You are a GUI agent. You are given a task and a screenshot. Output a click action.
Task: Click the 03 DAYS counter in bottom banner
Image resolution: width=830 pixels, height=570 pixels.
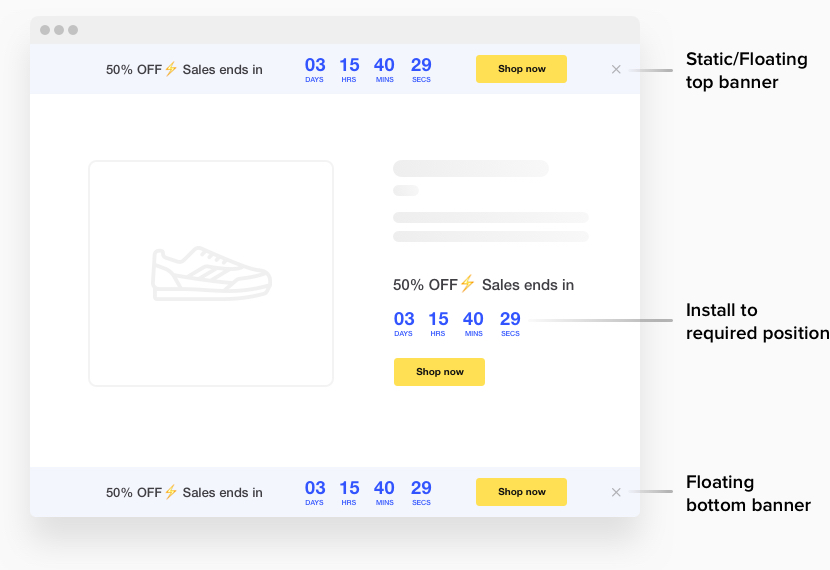tap(315, 492)
